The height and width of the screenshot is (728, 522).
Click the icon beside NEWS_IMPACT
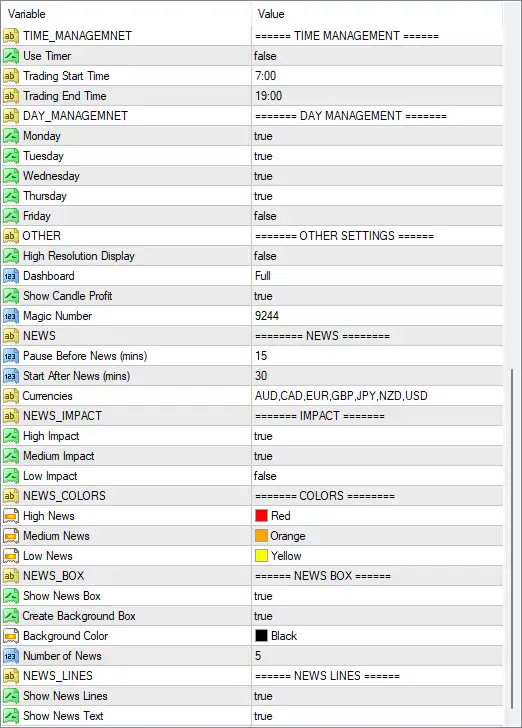[x=11, y=416]
